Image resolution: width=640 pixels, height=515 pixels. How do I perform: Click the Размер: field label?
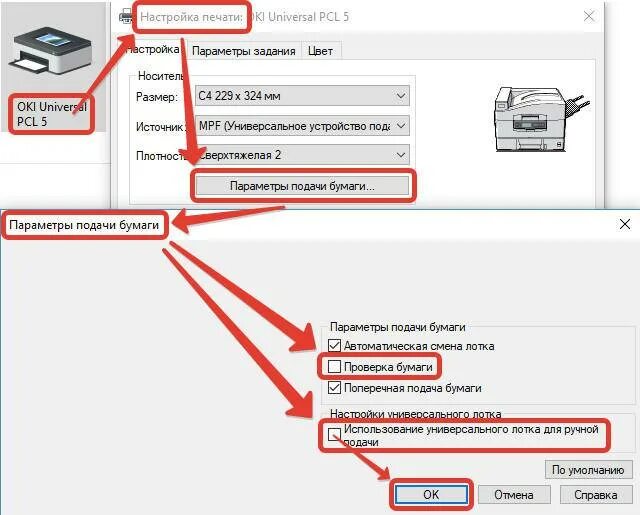pyautogui.click(x=157, y=97)
